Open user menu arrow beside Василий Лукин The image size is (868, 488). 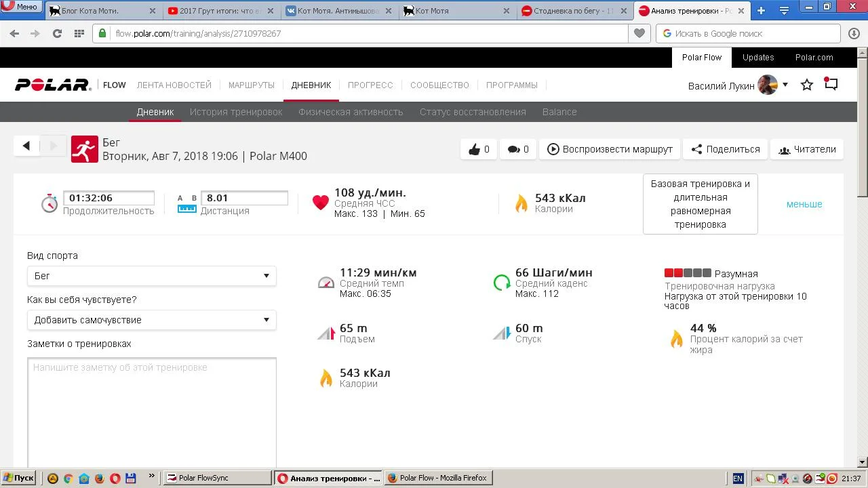pos(785,85)
